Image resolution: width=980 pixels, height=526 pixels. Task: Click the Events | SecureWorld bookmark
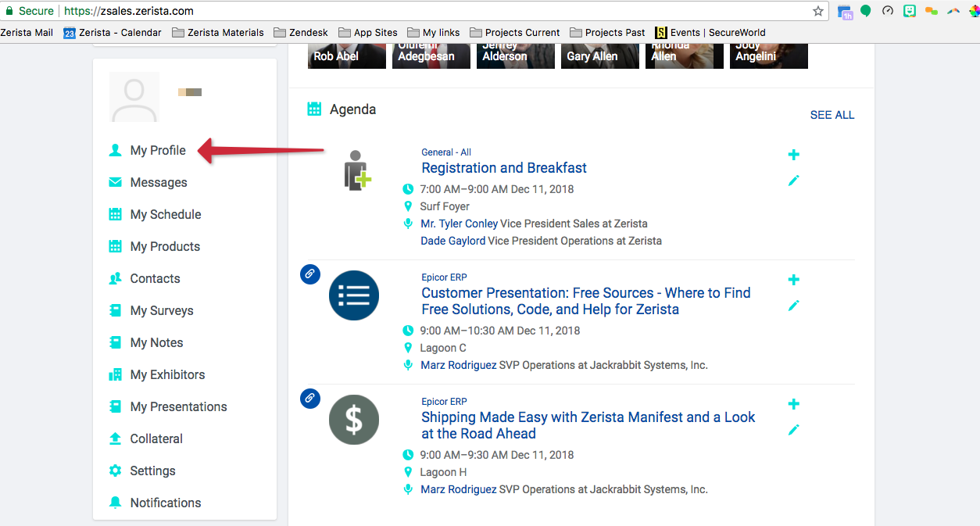[x=710, y=33]
